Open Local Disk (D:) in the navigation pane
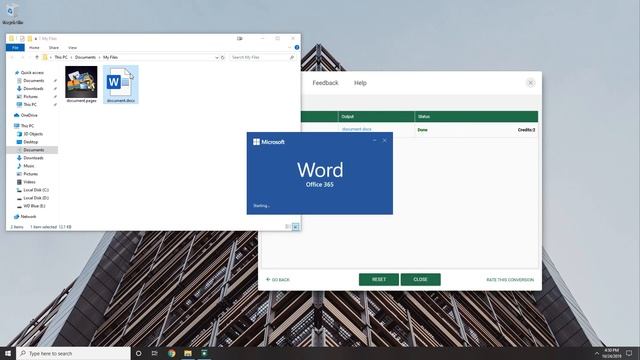The height and width of the screenshot is (360, 640). pos(36,198)
